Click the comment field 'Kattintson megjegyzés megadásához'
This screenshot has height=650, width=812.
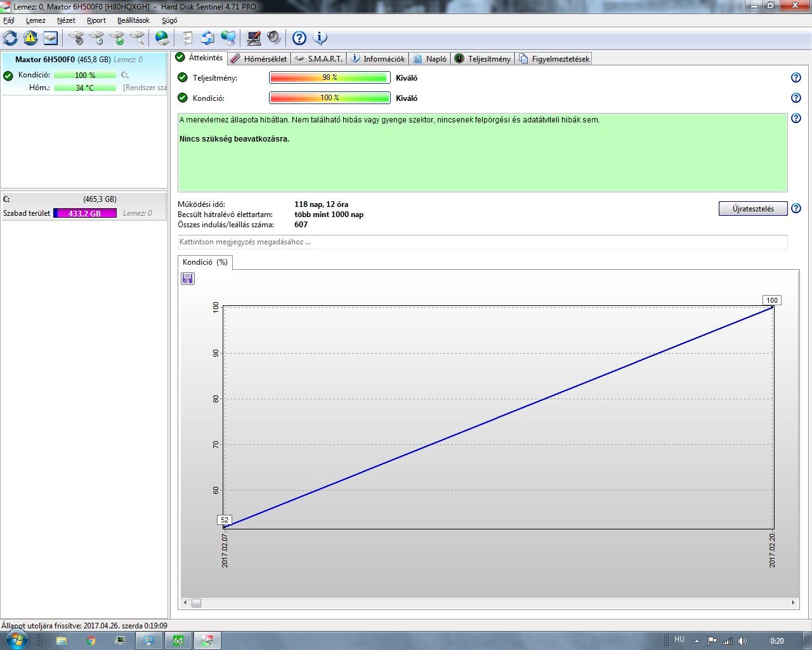(483, 242)
